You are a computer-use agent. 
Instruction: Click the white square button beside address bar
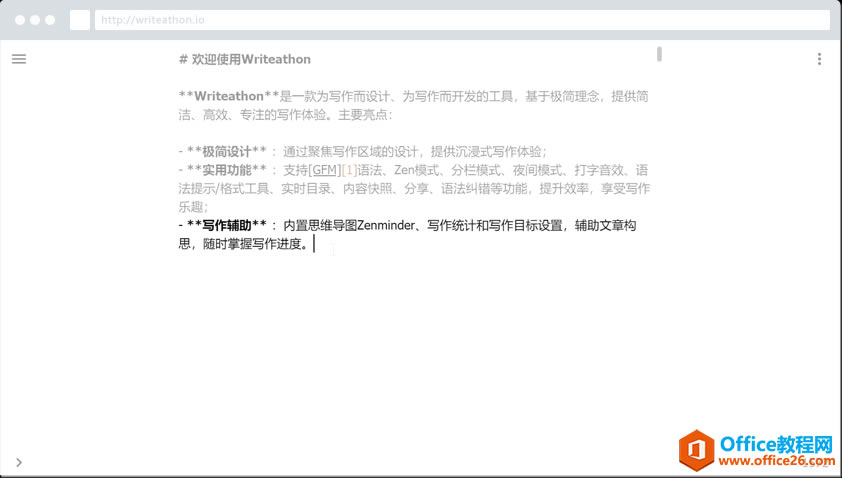[80, 20]
